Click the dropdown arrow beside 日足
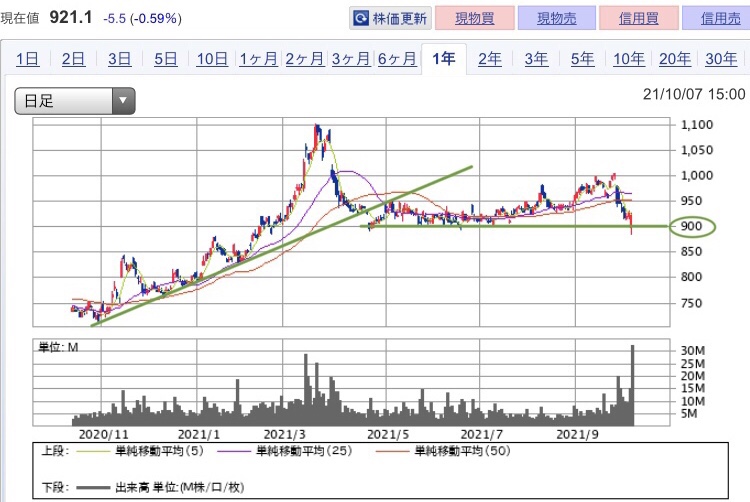The height and width of the screenshot is (502, 750). click(123, 101)
